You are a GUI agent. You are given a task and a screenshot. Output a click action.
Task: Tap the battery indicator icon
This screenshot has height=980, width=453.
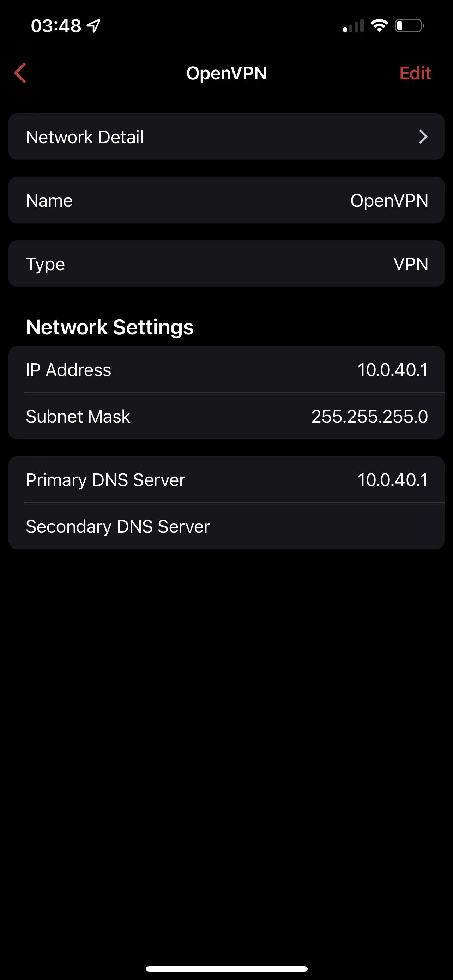coord(409,26)
